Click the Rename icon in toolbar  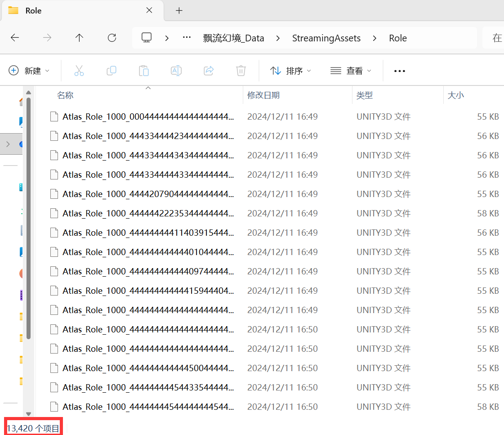click(176, 71)
